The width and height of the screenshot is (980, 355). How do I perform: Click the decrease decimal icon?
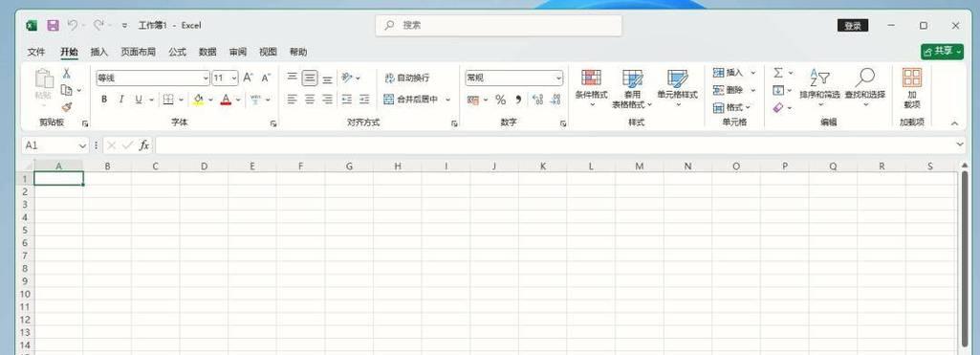(x=555, y=100)
